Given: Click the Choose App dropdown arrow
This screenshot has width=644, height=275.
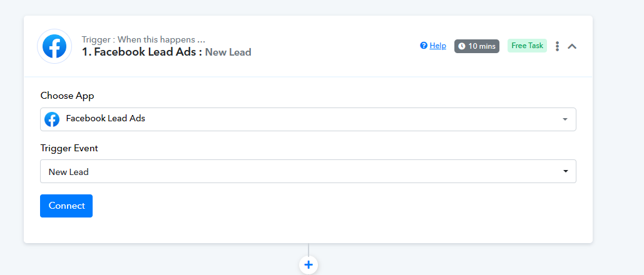Looking at the screenshot, I should [x=565, y=119].
